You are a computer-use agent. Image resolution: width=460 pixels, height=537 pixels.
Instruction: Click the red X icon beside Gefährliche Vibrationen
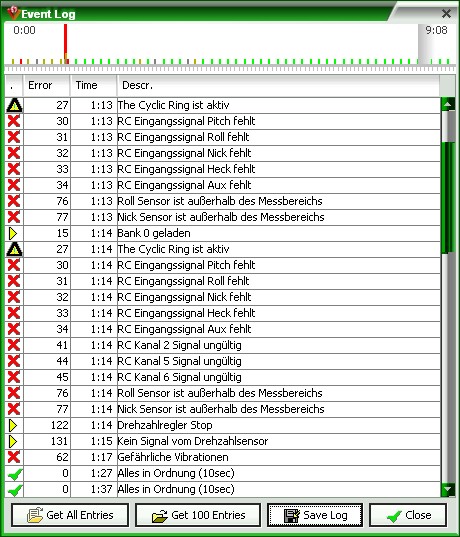(x=14, y=457)
